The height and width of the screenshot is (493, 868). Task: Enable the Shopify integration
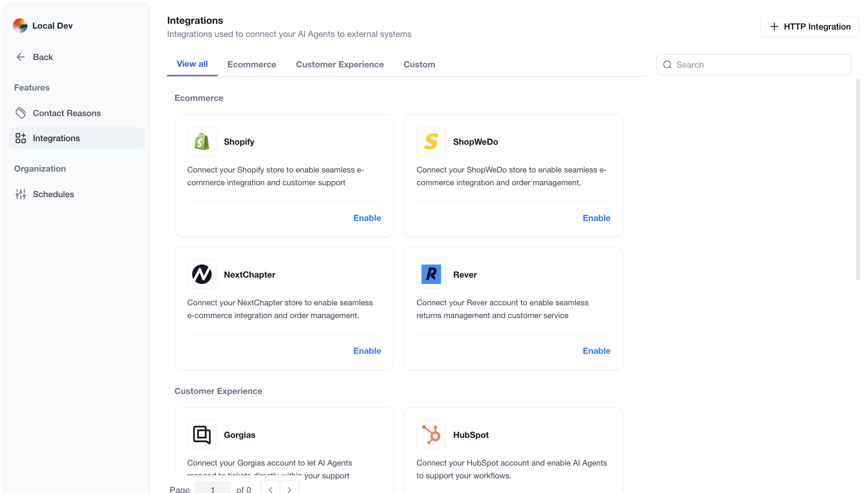coord(367,218)
